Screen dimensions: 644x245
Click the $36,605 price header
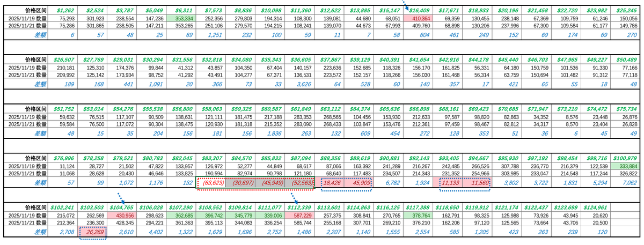(299, 60)
